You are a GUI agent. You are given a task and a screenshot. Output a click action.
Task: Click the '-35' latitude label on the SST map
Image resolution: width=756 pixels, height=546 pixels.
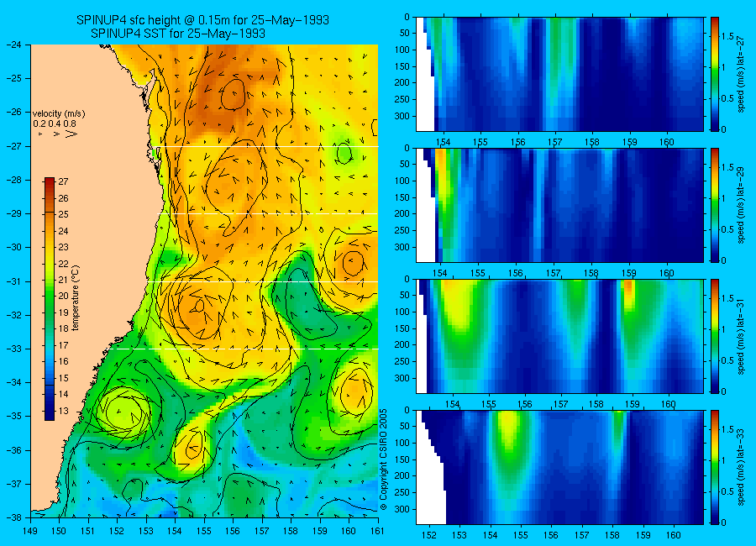click(x=13, y=417)
